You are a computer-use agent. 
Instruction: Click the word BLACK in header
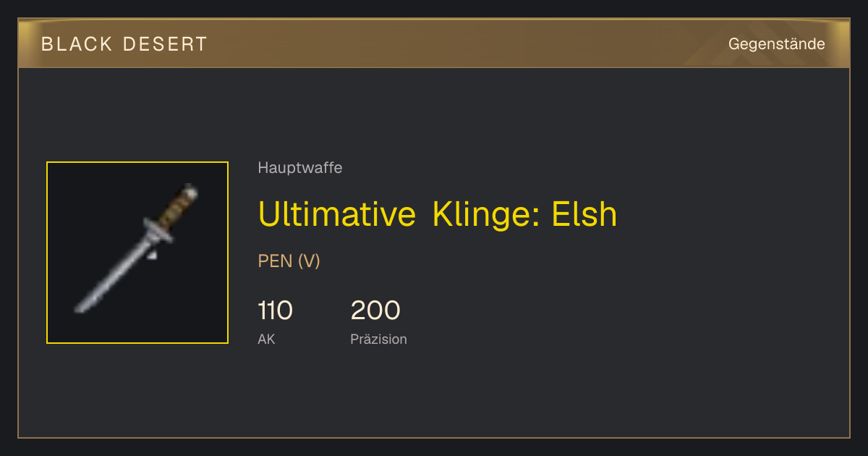pos(77,44)
